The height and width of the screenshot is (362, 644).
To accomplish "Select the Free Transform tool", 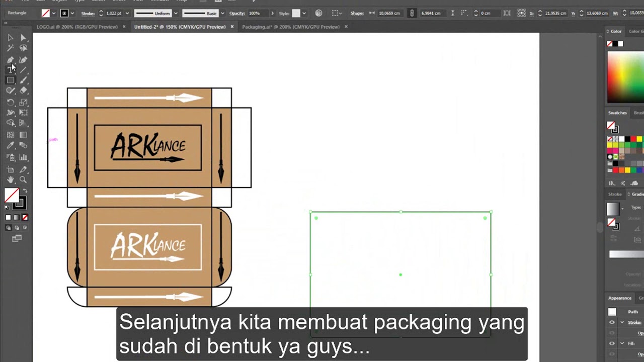I will [23, 113].
